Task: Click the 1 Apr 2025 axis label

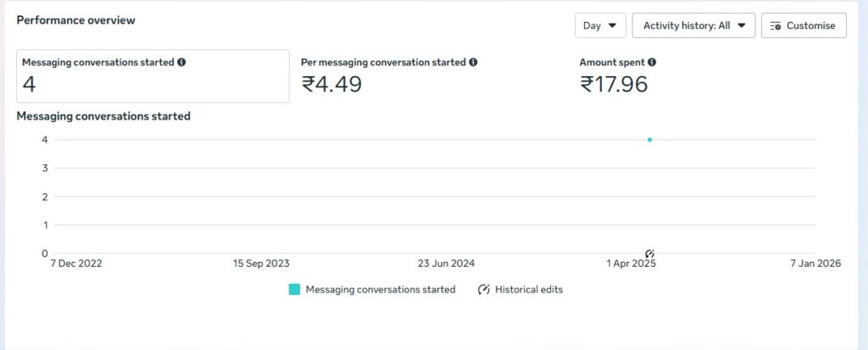Action: [x=631, y=264]
